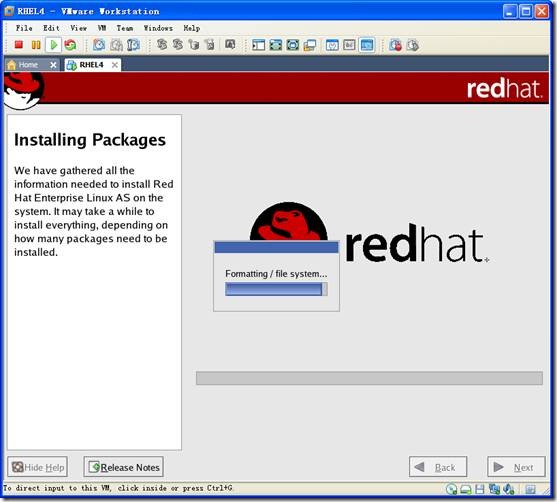Click the hard disk status bar icon
This screenshot has height=502, width=557.
[466, 490]
